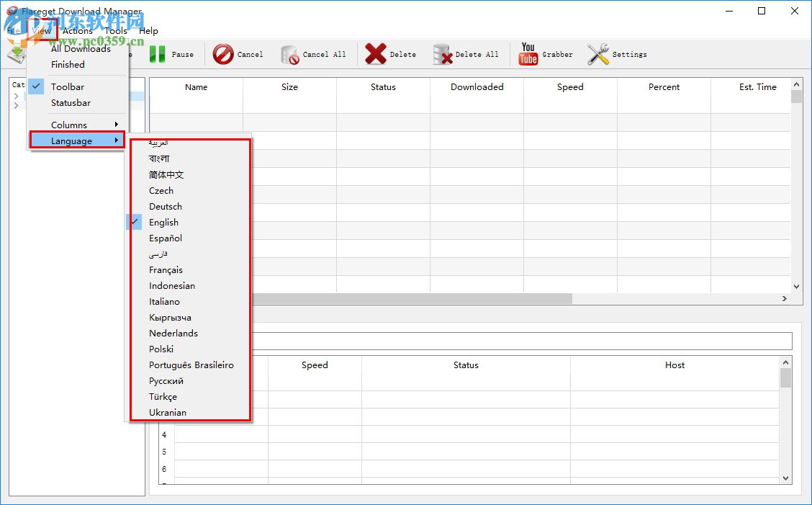The width and height of the screenshot is (812, 505).
Task: Click the Cancel toolbar icon
Action: click(x=223, y=54)
